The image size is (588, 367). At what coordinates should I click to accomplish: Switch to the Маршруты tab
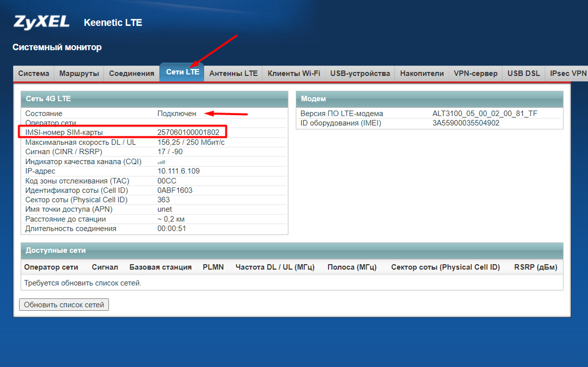tap(79, 73)
